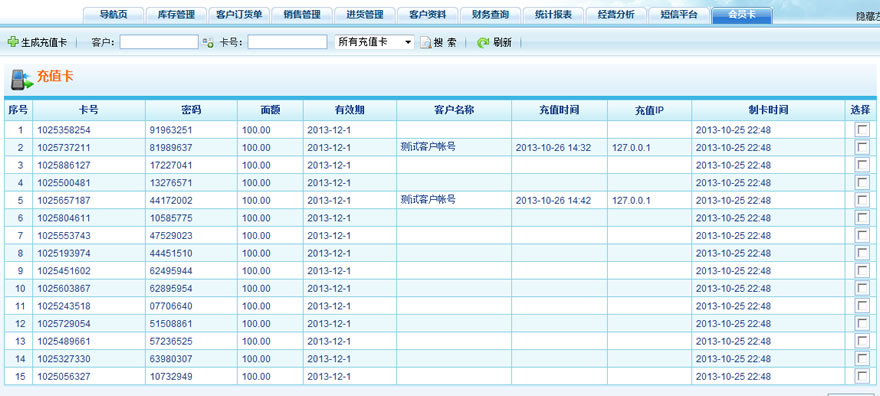
Task: Click the search magnifier icon next to 搜索
Action: pos(425,43)
